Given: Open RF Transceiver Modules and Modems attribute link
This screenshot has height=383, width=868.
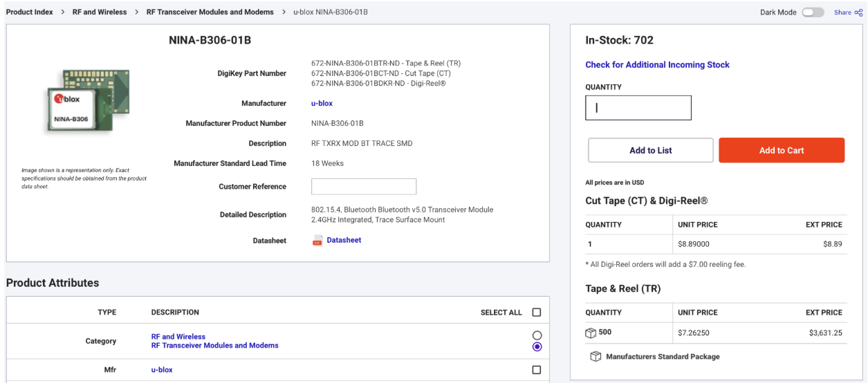Looking at the screenshot, I should click(215, 345).
